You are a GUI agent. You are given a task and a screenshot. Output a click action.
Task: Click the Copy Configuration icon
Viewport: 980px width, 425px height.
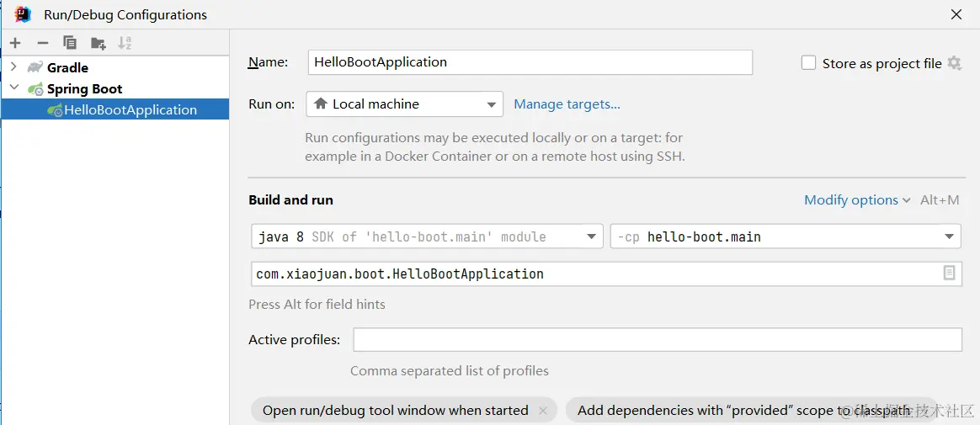click(x=70, y=43)
